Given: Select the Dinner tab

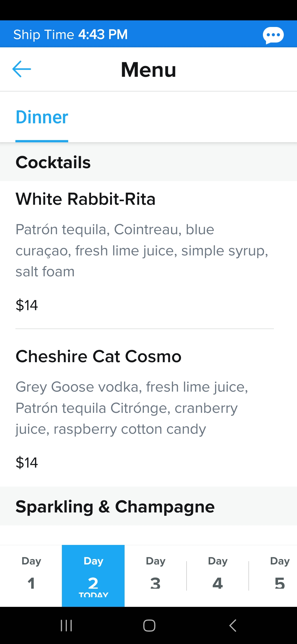Looking at the screenshot, I should tap(42, 117).
